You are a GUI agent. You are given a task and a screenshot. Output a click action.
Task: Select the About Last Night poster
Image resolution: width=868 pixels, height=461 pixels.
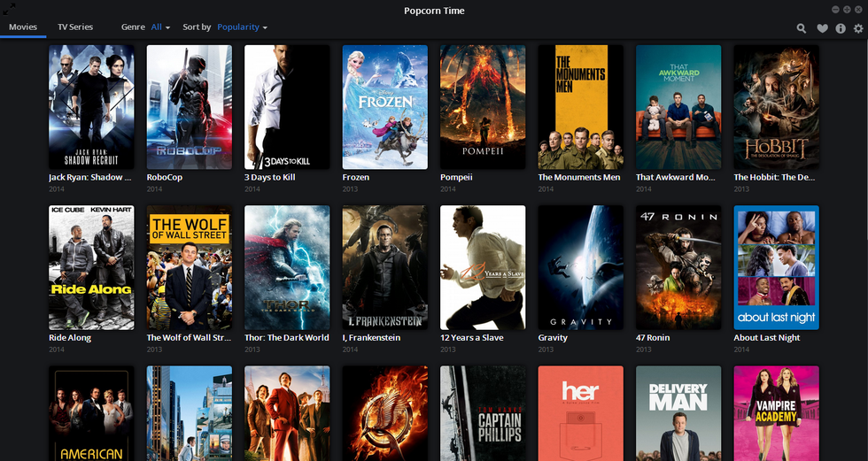point(776,267)
